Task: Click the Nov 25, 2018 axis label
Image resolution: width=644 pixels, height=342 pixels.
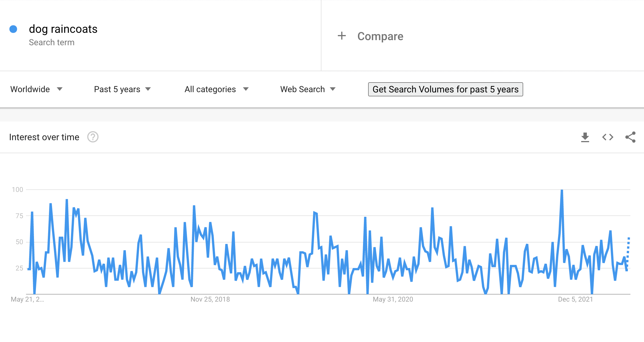Action: coord(210,299)
